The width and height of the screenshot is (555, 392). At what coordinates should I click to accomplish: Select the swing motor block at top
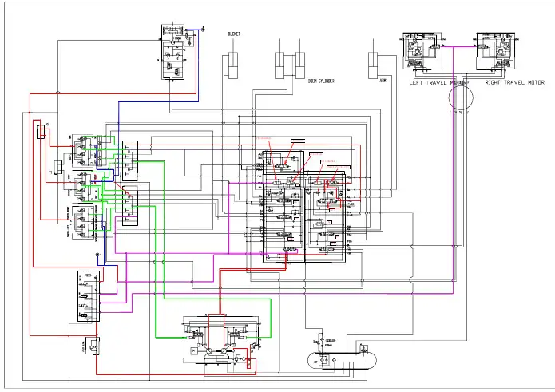pyautogui.click(x=173, y=52)
